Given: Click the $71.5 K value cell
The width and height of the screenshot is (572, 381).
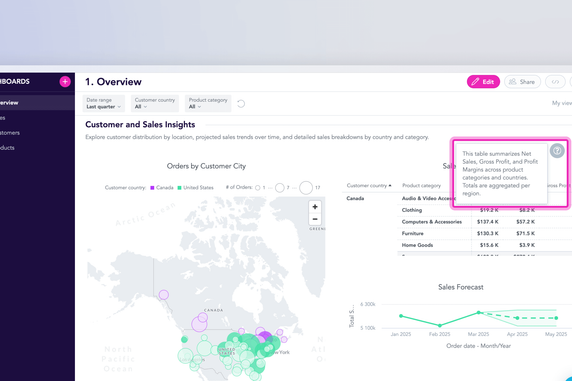Looking at the screenshot, I should coord(526,233).
